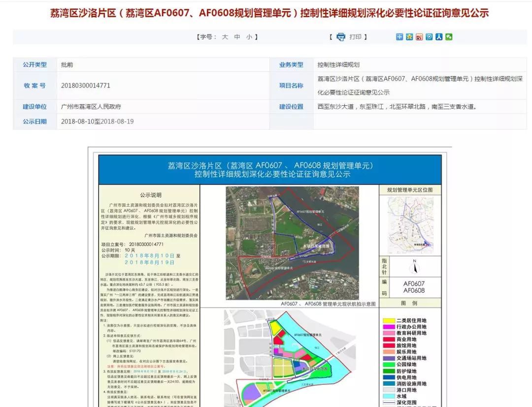Open the satellite aerial photo map
The image size is (532, 407).
[292, 243]
